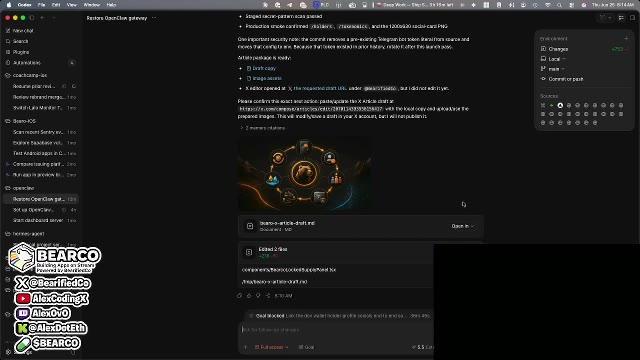This screenshot has width=640, height=360.
Task: Open the 'Run app in preview' chat
Action: [41, 175]
